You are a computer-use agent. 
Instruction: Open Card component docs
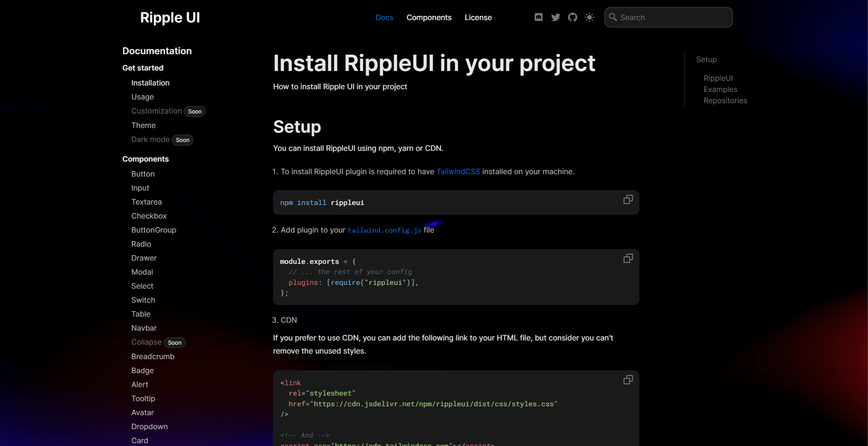point(139,440)
